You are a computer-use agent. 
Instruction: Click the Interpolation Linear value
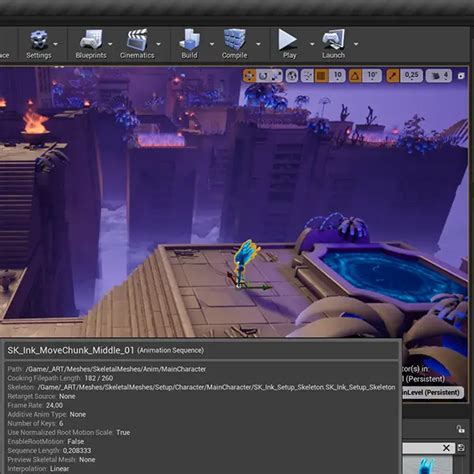click(60, 468)
